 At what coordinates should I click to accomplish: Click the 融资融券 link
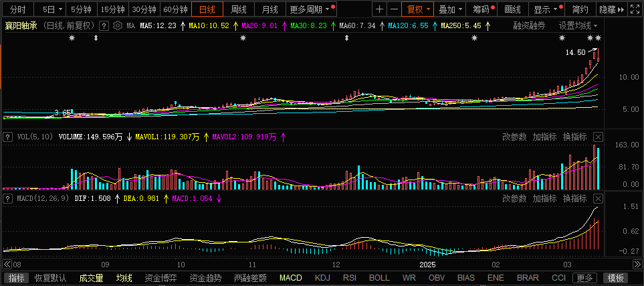529,25
